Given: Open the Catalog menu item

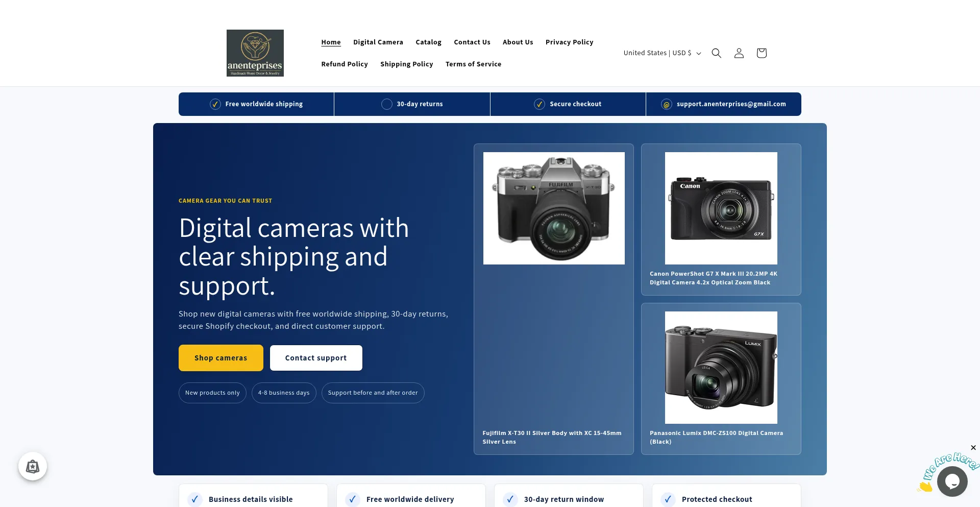Looking at the screenshot, I should click(x=428, y=42).
